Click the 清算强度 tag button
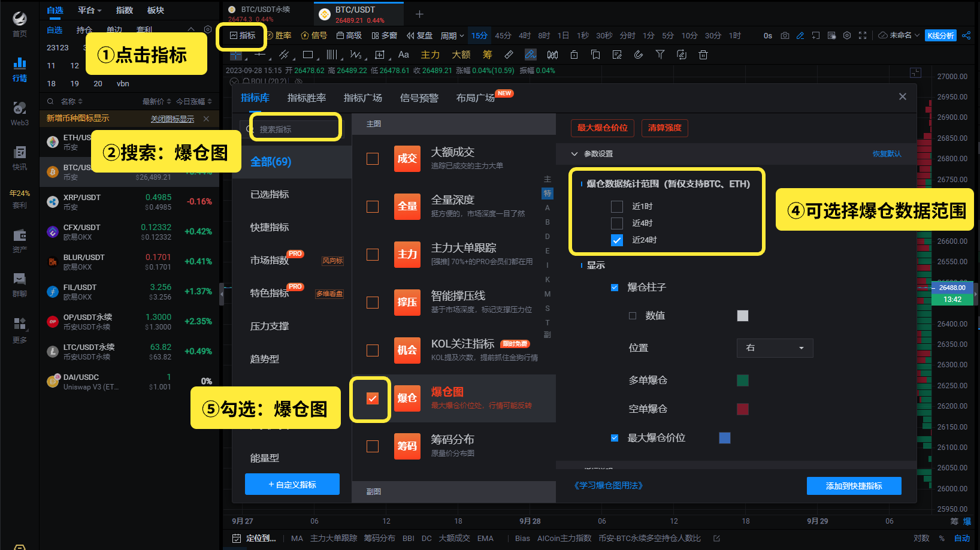The height and width of the screenshot is (550, 980). click(665, 128)
